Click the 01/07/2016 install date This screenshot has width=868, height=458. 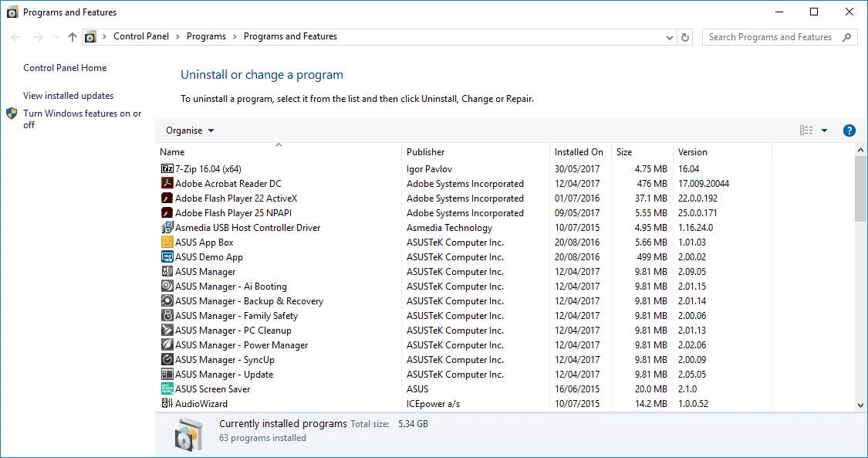(577, 198)
